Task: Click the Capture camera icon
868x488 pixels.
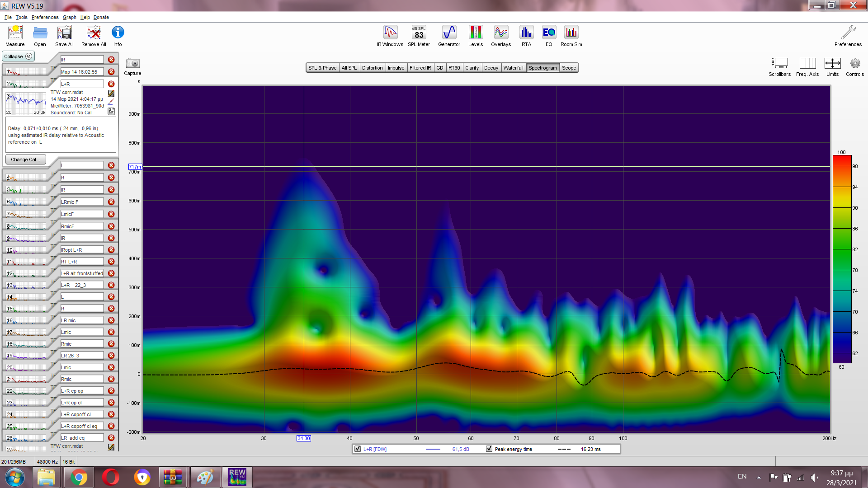Action: pyautogui.click(x=132, y=64)
